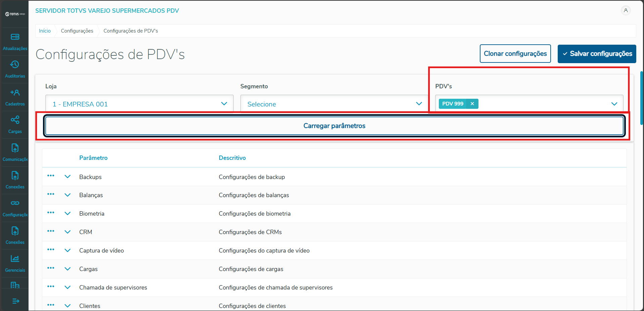Select "Configurações de chamada de supervisores" text
Screen dimensions: 644x311
coord(276,287)
